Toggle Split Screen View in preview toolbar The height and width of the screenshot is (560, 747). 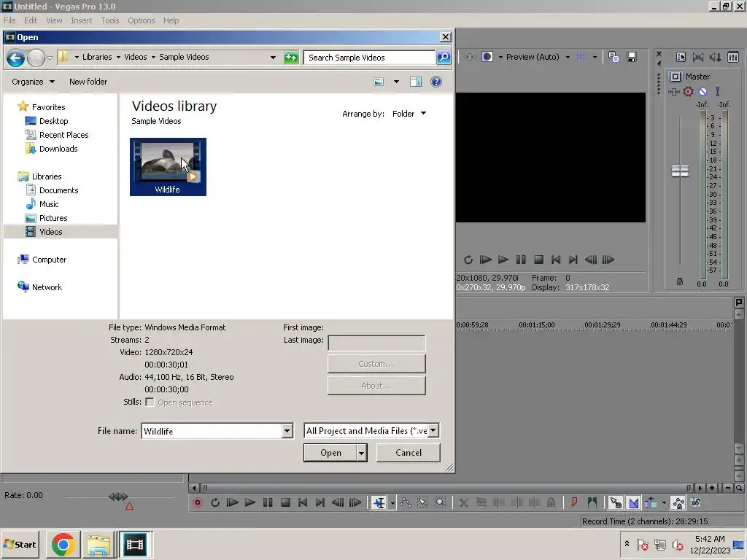coord(487,57)
